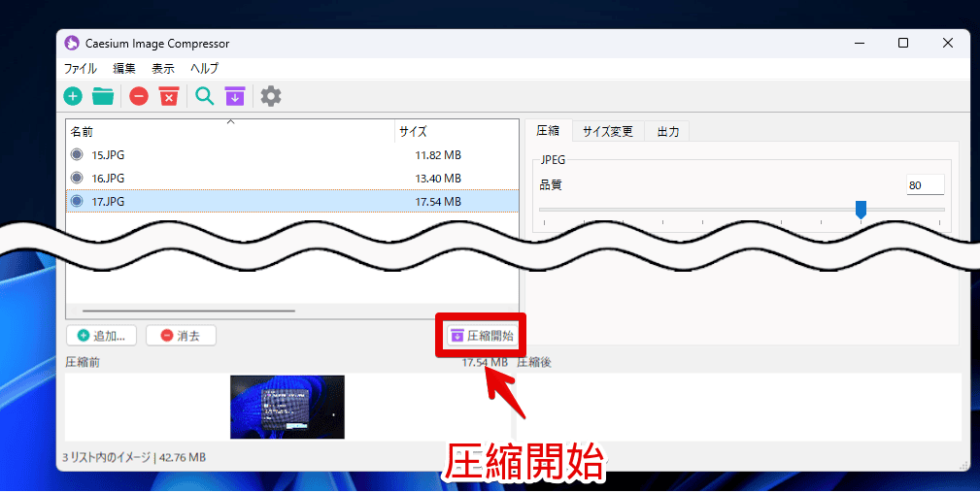
Task: Click the JPEG 品質 slider handle
Action: [x=861, y=210]
